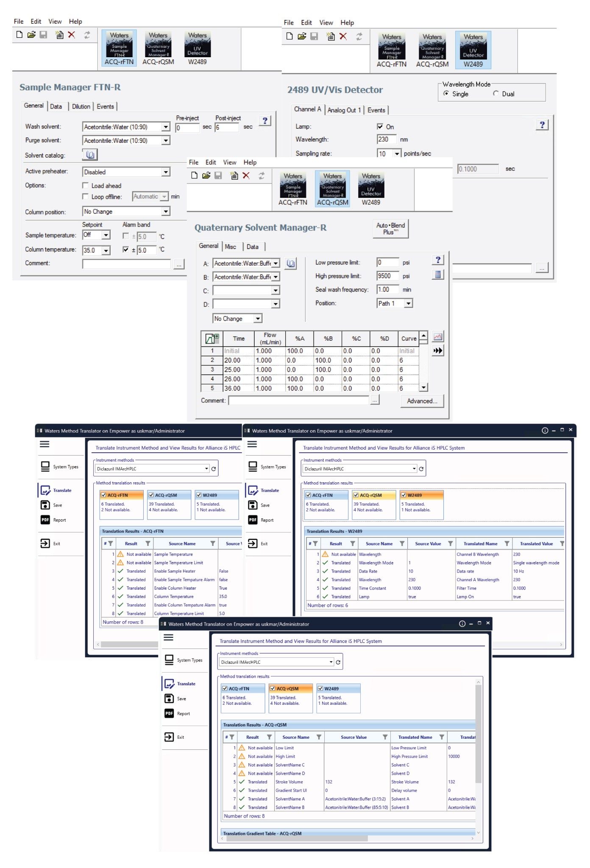Image resolution: width=590 pixels, height=868 pixels.
Task: Open the Help menu in UV/Vis Detector window
Action: point(347,22)
